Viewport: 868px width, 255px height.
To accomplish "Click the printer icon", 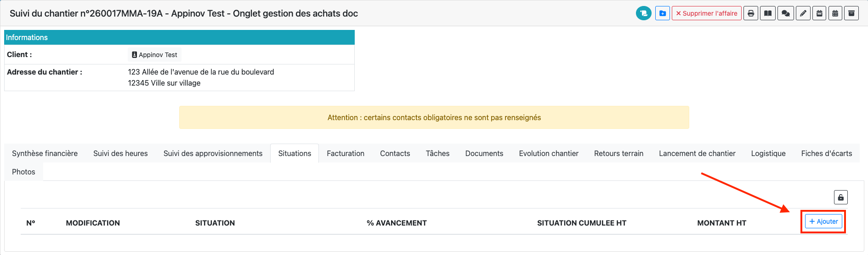I will 751,13.
